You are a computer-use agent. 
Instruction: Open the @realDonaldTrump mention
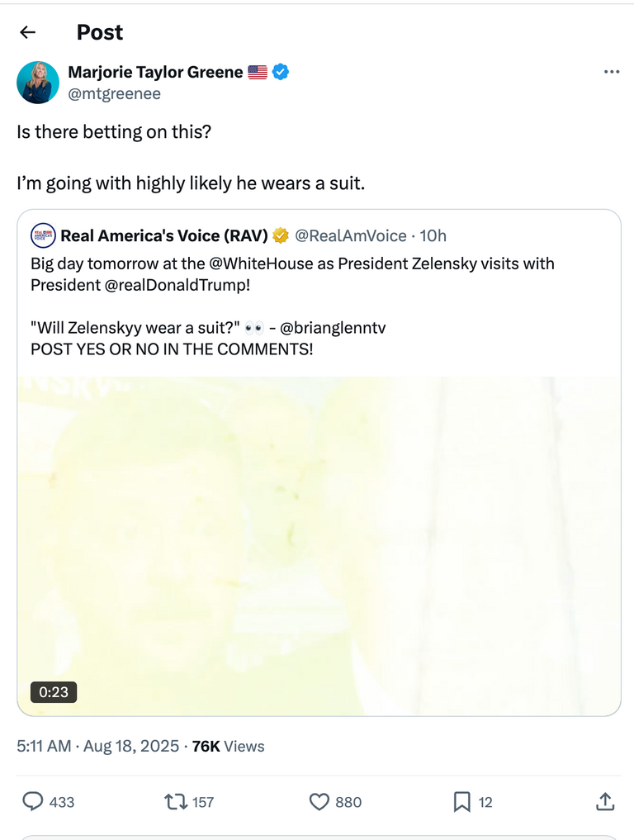[177, 285]
